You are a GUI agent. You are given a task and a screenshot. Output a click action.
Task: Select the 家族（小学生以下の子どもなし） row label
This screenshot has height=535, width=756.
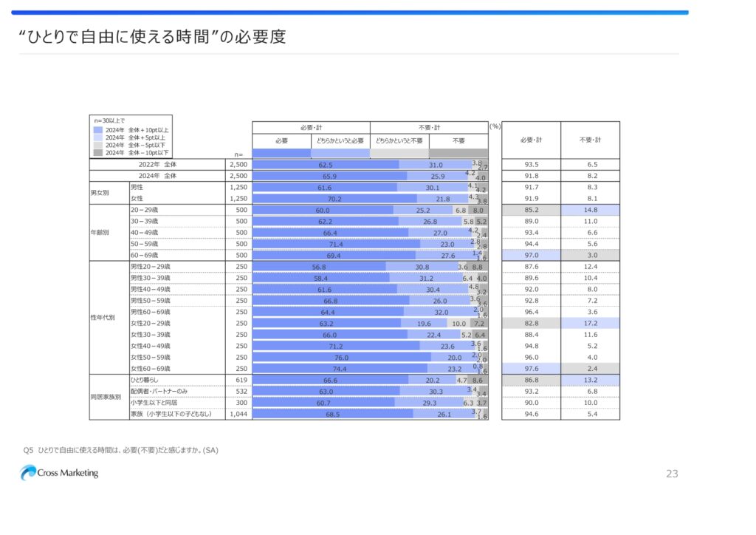(171, 414)
